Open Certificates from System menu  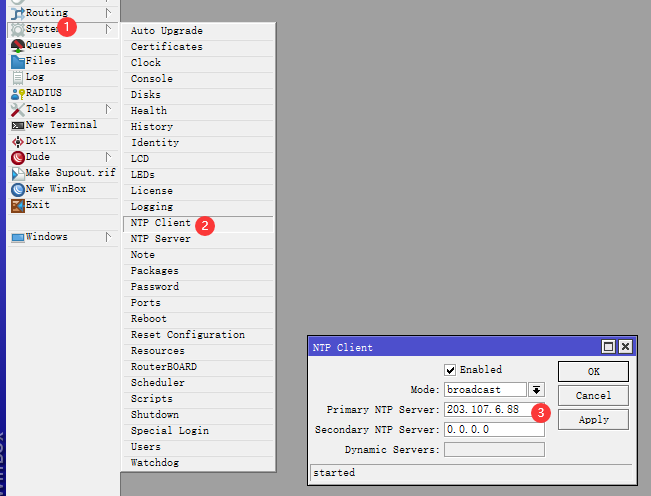tap(198, 47)
